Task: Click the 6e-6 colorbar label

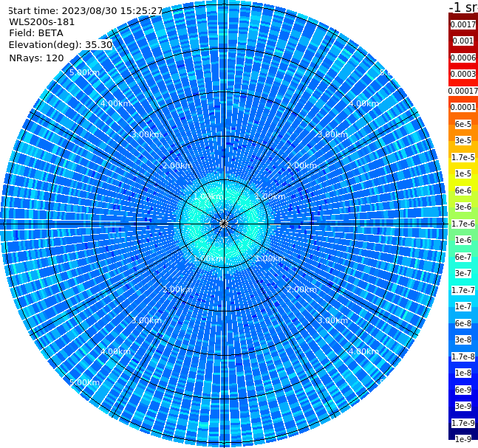Action: click(463, 190)
